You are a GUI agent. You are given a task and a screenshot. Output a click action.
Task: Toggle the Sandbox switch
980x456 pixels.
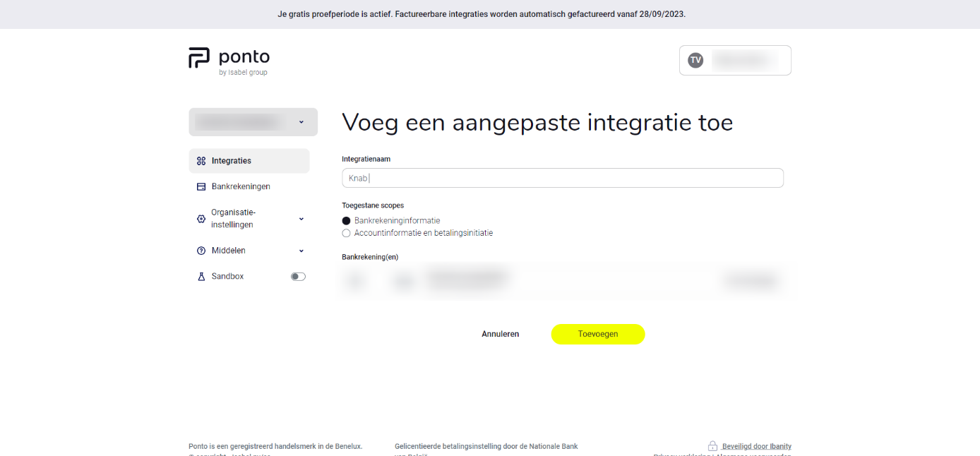(x=298, y=277)
